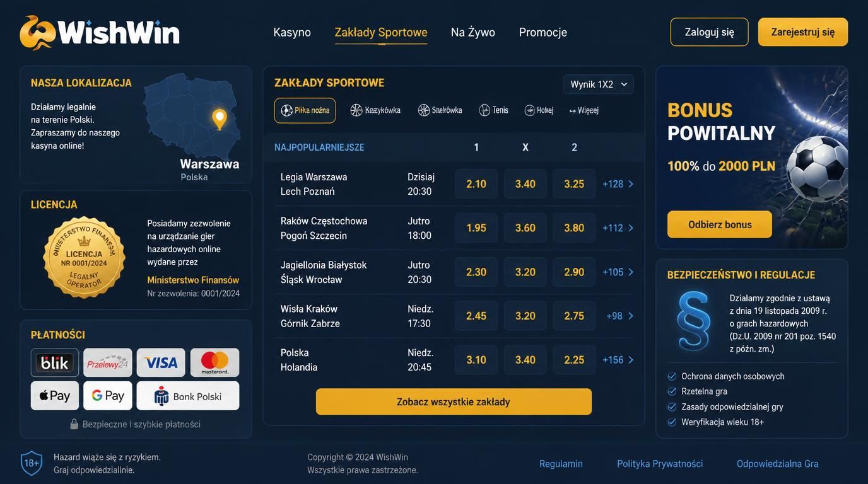The width and height of the screenshot is (868, 484).
Task: Click the Ministerstwo Finansów text
Action: [x=193, y=280]
